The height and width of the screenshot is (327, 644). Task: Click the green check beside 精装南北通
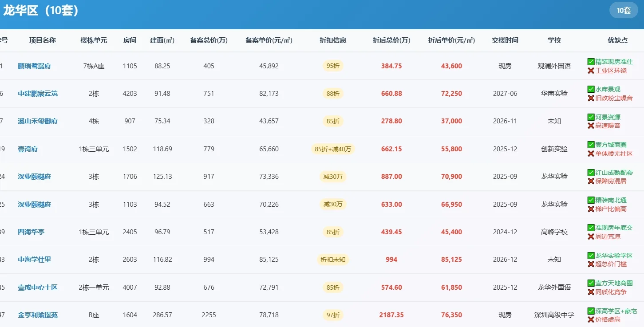(x=591, y=200)
